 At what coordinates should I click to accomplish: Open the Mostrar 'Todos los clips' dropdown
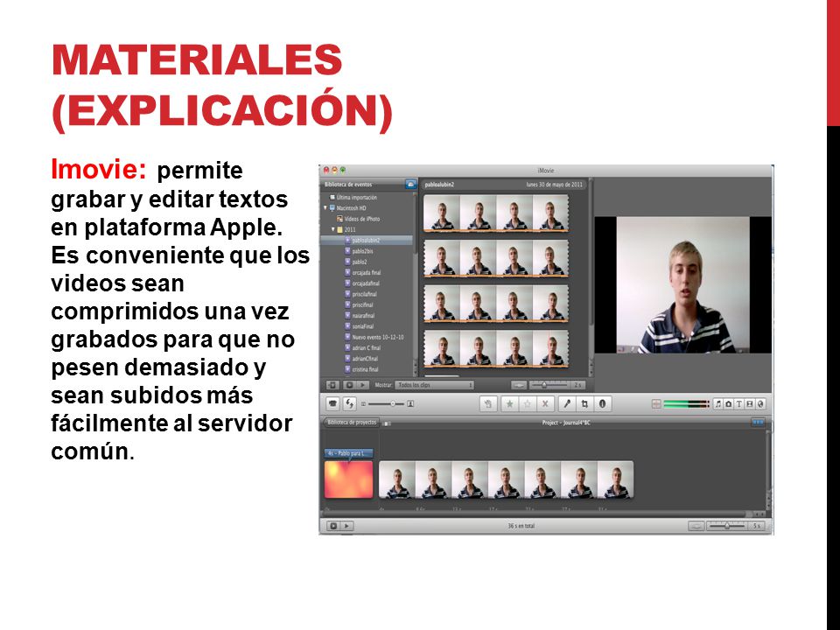tap(435, 385)
